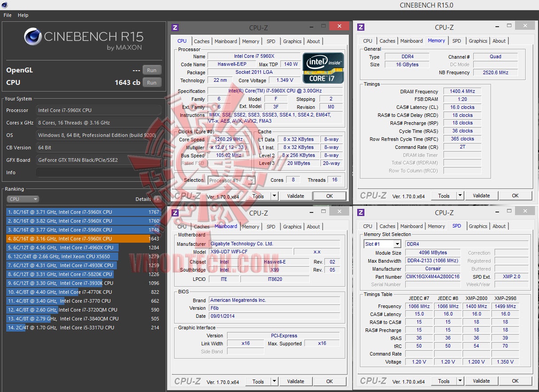Click the motherboard model X99-UD7 WIFI-CF
Screen dimensions: 539x392
[251, 252]
